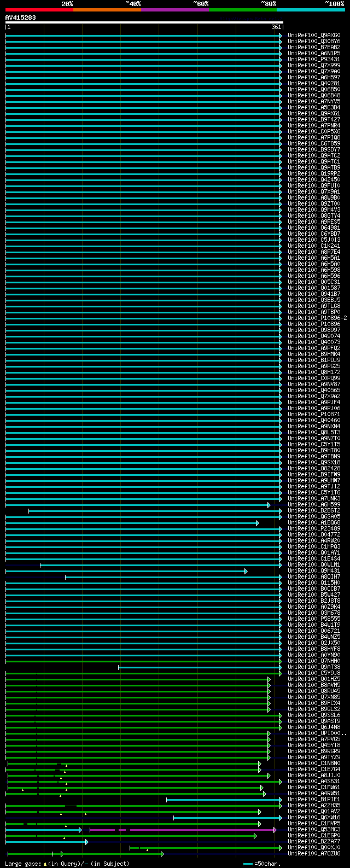Image resolution: width=350 pixels, height=868 pixels.
Task: Select subject label UniRef100_A8W9B0
Action: 314,197
